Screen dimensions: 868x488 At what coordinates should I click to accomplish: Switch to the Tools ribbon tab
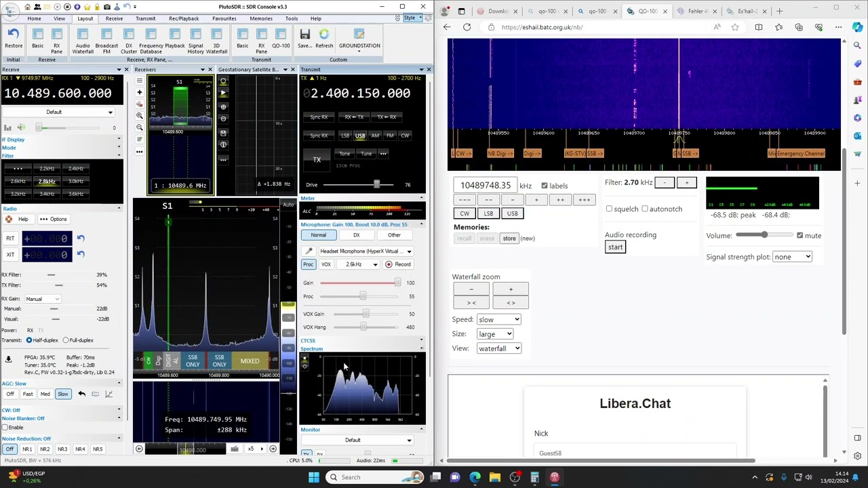(x=292, y=18)
